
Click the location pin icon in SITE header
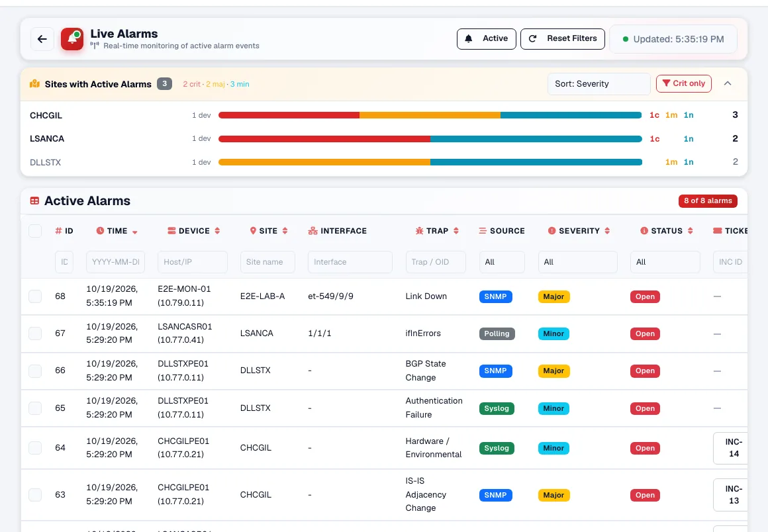253,230
